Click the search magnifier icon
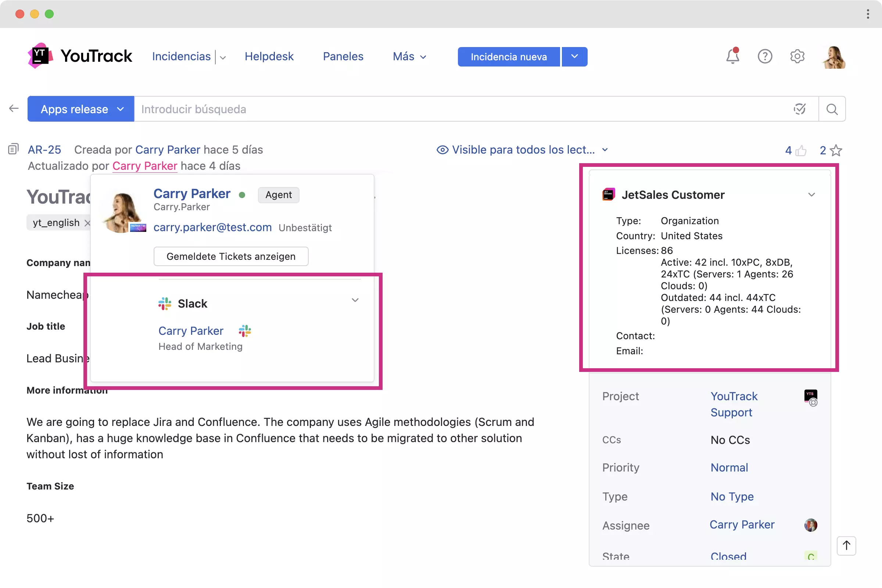 click(832, 109)
